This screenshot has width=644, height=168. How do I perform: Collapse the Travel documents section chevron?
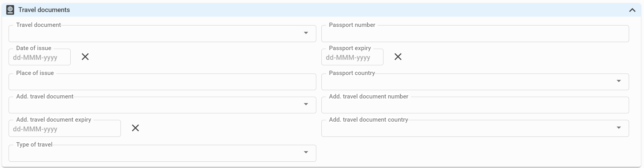(632, 10)
